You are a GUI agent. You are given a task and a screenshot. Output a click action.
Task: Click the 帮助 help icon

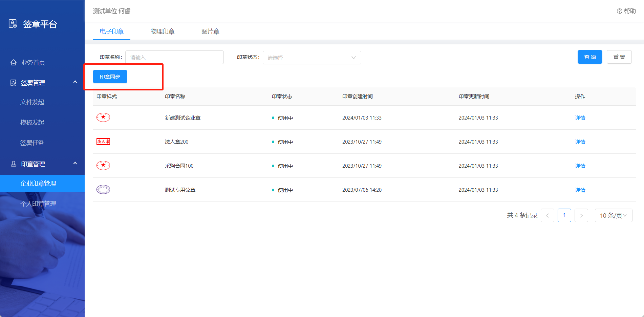(x=619, y=11)
